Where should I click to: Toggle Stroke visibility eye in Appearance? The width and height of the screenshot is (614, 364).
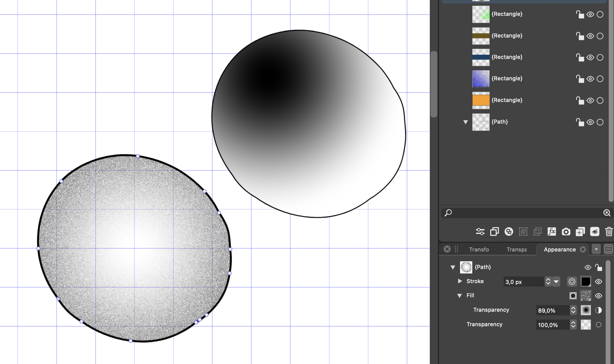click(598, 281)
